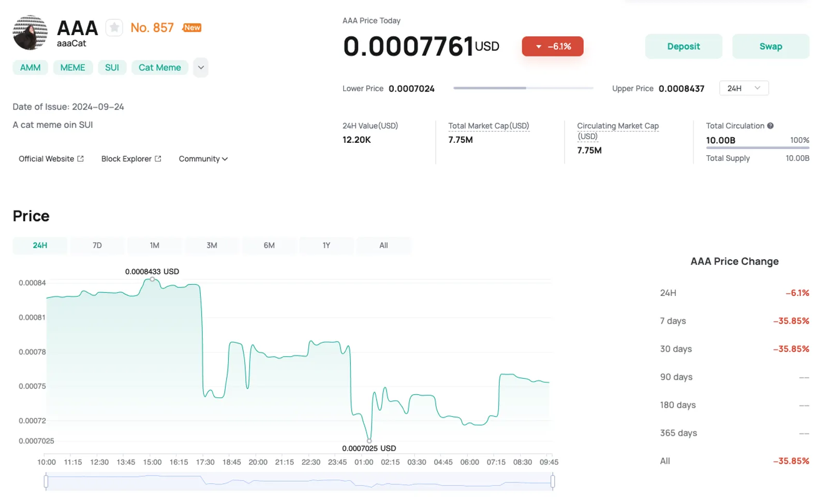Image resolution: width=828 pixels, height=504 pixels.
Task: Click the aaaCat token logo image
Action: [x=30, y=33]
